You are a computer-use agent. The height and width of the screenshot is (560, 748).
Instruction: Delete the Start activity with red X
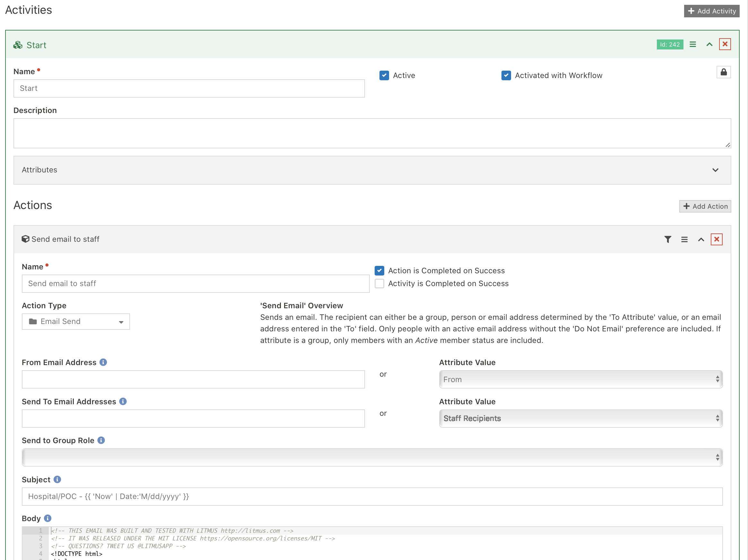(x=725, y=44)
